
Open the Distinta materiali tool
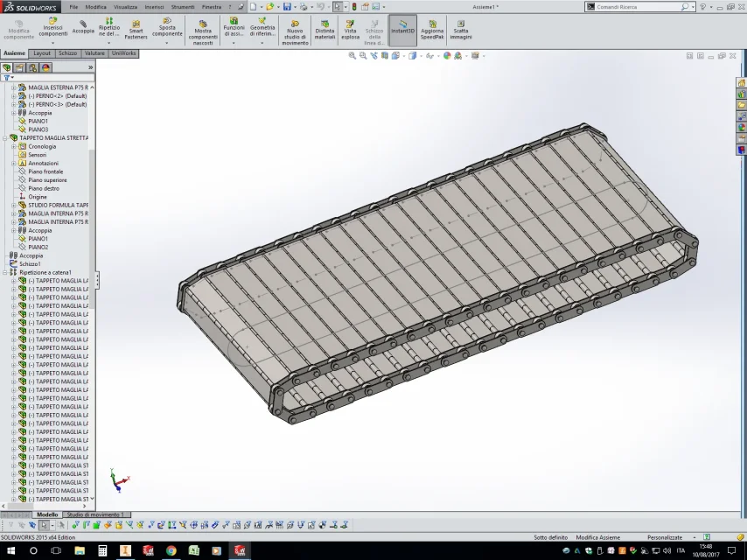325,30
